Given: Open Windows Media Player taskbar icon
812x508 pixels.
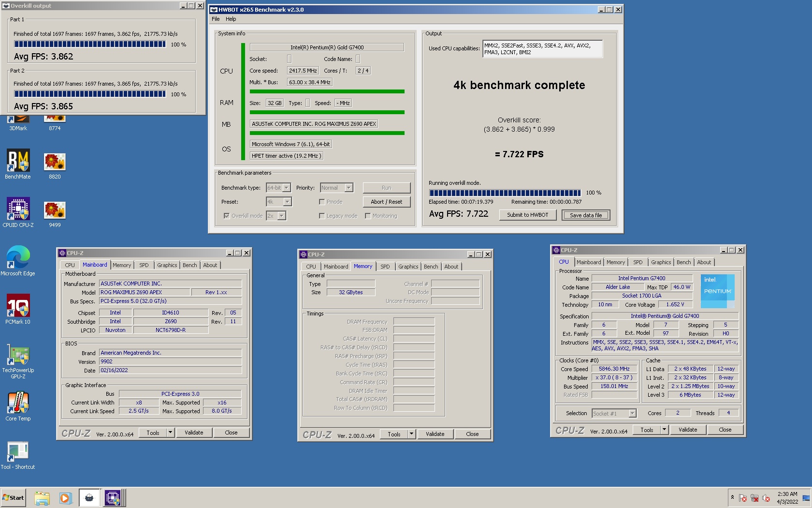Looking at the screenshot, I should tap(65, 498).
